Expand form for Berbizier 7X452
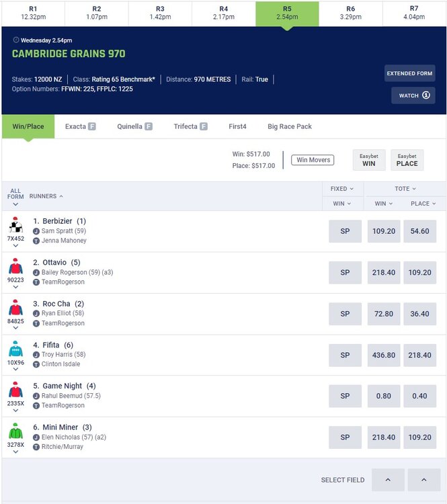 pos(15,245)
